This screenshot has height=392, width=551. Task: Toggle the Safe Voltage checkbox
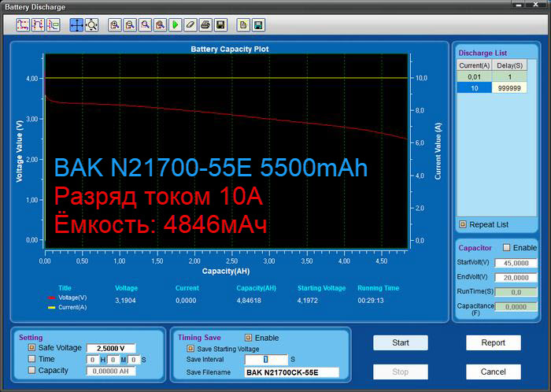pos(31,347)
